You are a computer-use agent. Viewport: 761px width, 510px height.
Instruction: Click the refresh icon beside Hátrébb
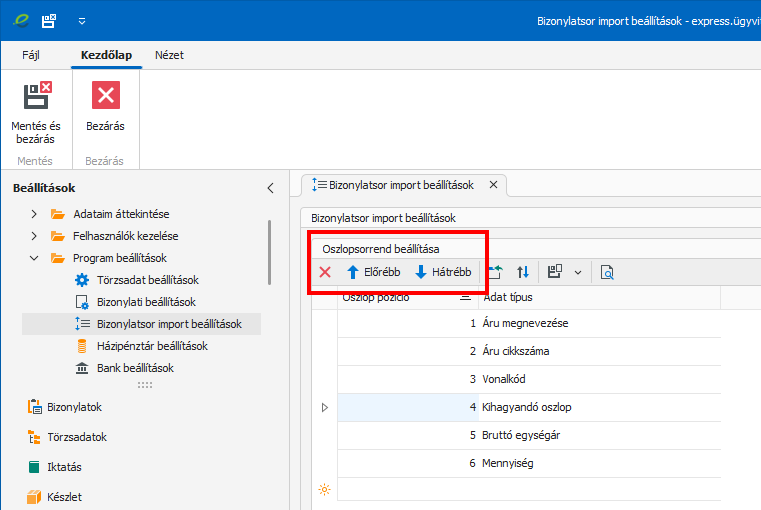(495, 272)
